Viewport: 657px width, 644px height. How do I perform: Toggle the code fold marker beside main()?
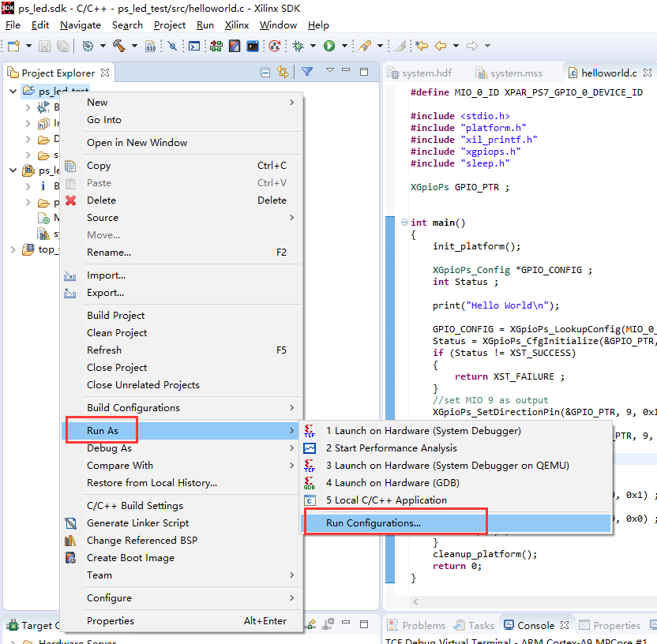coord(404,223)
